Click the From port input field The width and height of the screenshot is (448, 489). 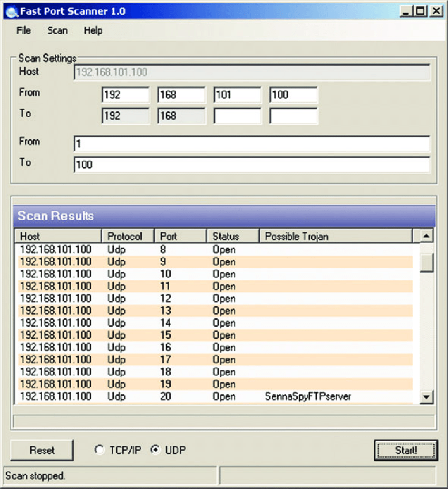251,144
